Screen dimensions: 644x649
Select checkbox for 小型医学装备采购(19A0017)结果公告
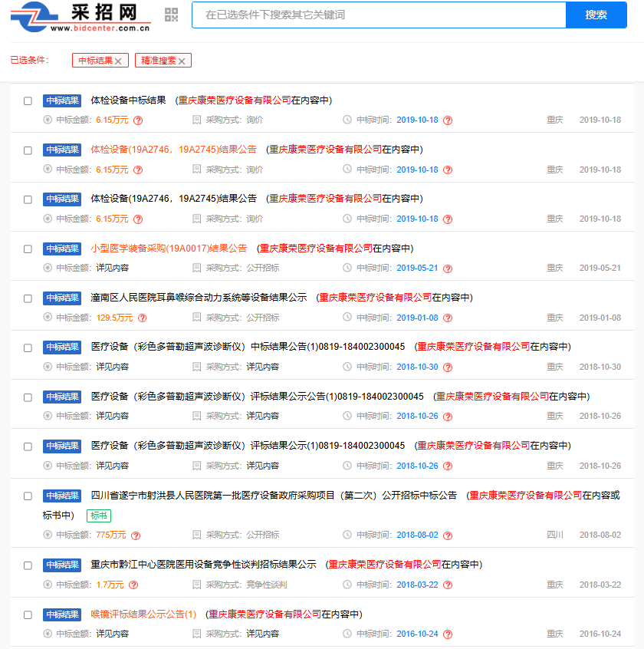(x=28, y=249)
